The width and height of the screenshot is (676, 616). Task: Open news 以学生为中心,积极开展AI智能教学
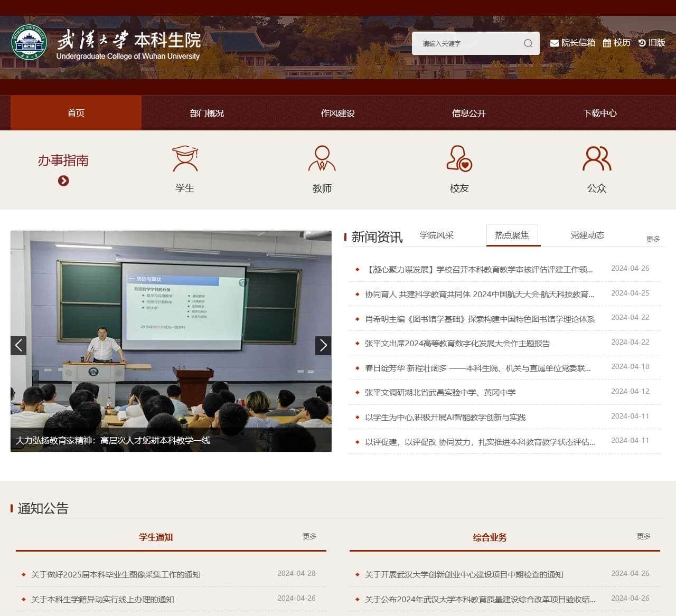445,418
